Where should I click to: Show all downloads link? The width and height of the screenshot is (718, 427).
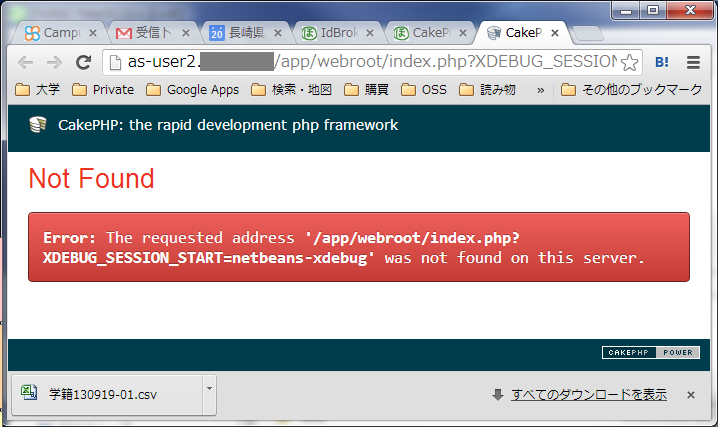(x=589, y=395)
